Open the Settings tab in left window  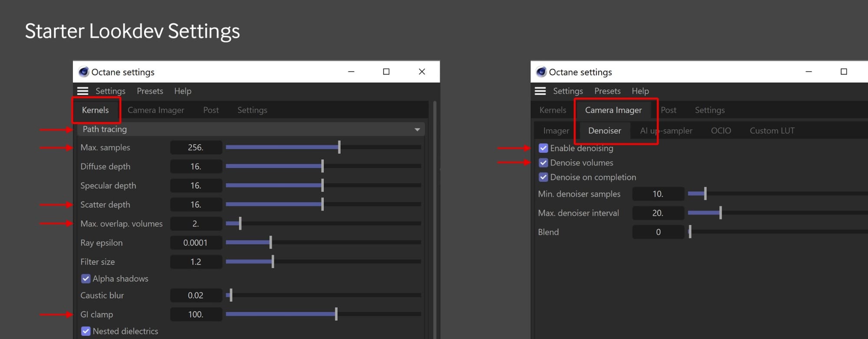252,110
